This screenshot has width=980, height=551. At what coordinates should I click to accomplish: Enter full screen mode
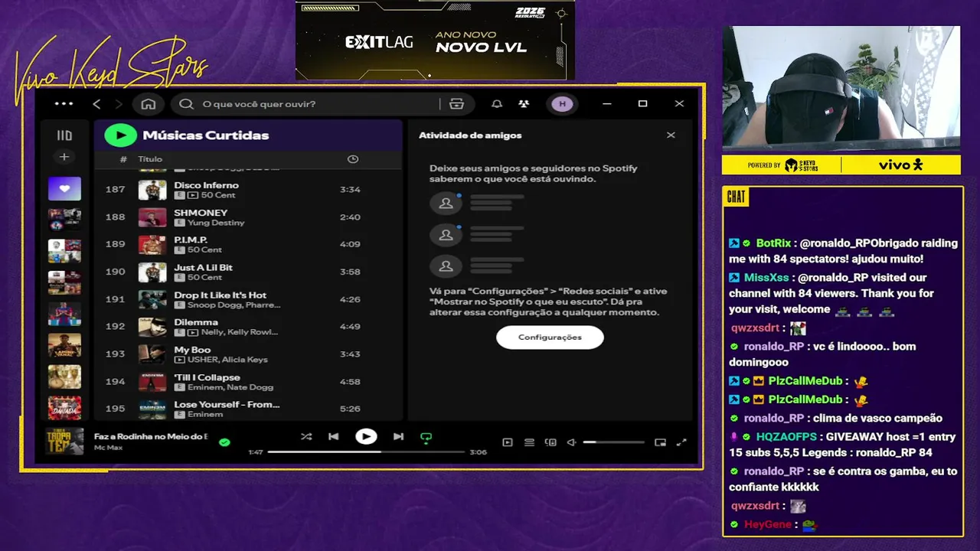click(x=681, y=442)
